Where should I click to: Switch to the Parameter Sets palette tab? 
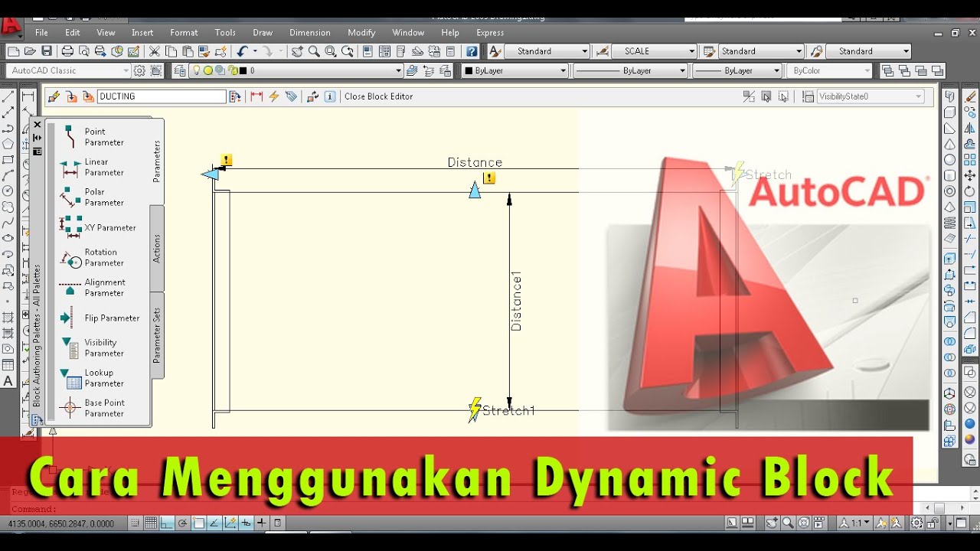click(156, 335)
